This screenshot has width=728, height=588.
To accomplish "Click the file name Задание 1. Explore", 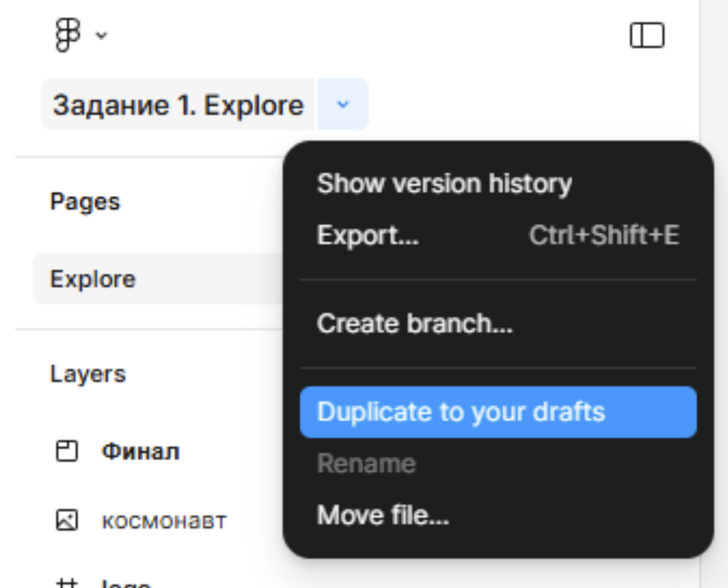I will (x=178, y=105).
